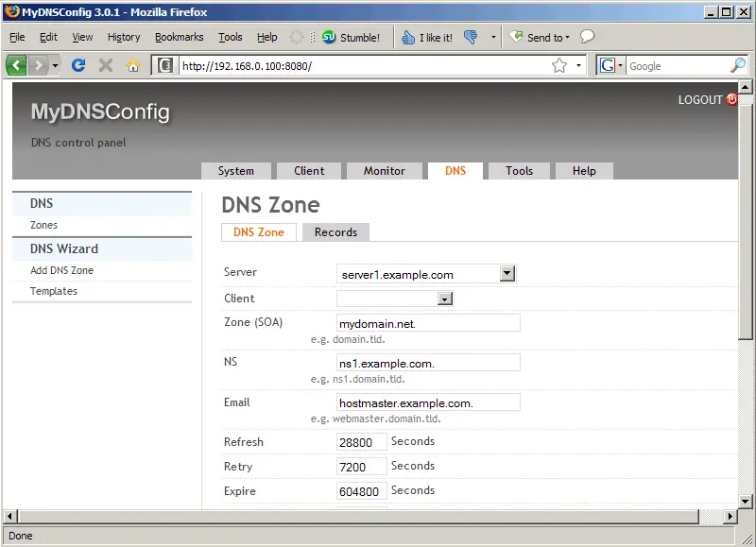Click the toolbar grip handle icon

pos(313,37)
